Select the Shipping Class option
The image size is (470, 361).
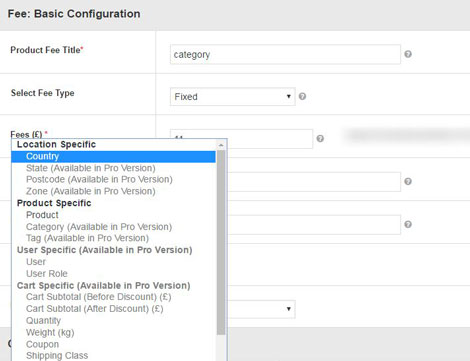[57, 356]
